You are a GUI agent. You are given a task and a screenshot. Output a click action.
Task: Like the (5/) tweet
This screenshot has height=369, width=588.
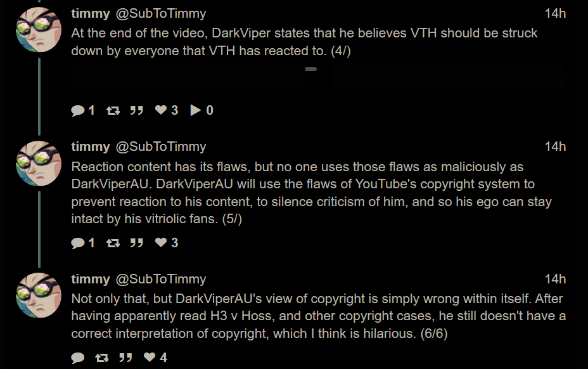point(162,243)
